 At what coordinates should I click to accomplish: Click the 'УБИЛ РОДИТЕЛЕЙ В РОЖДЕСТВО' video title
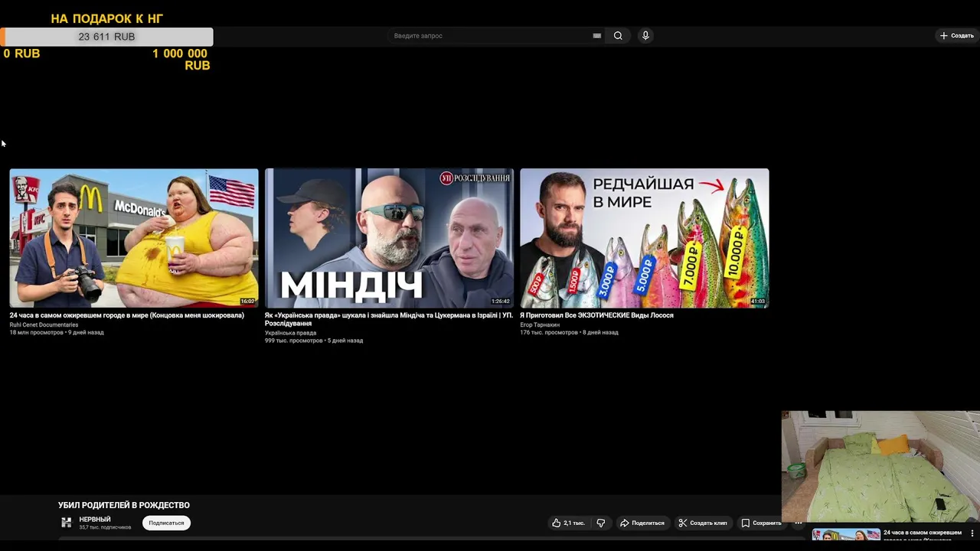click(x=124, y=505)
